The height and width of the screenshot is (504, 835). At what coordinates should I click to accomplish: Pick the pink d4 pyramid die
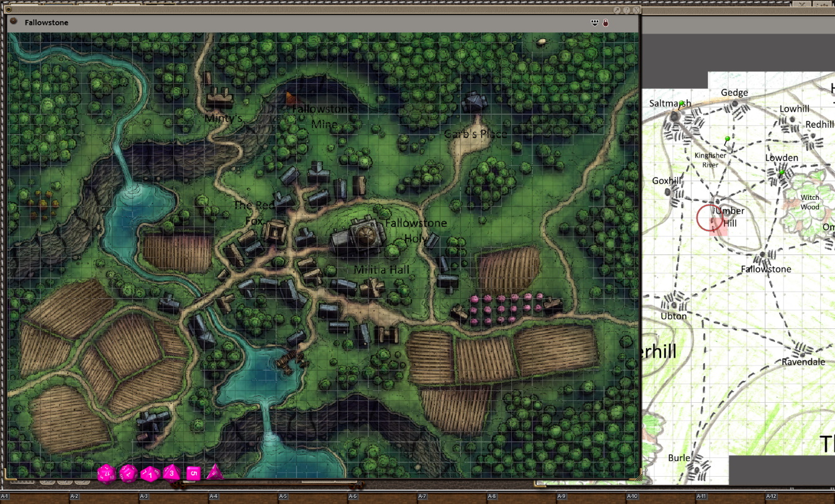(x=214, y=472)
